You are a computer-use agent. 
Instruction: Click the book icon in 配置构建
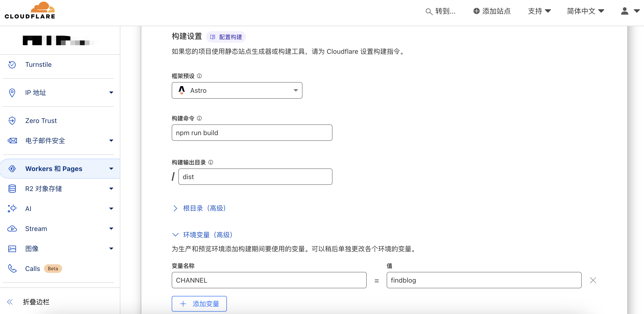pos(213,37)
